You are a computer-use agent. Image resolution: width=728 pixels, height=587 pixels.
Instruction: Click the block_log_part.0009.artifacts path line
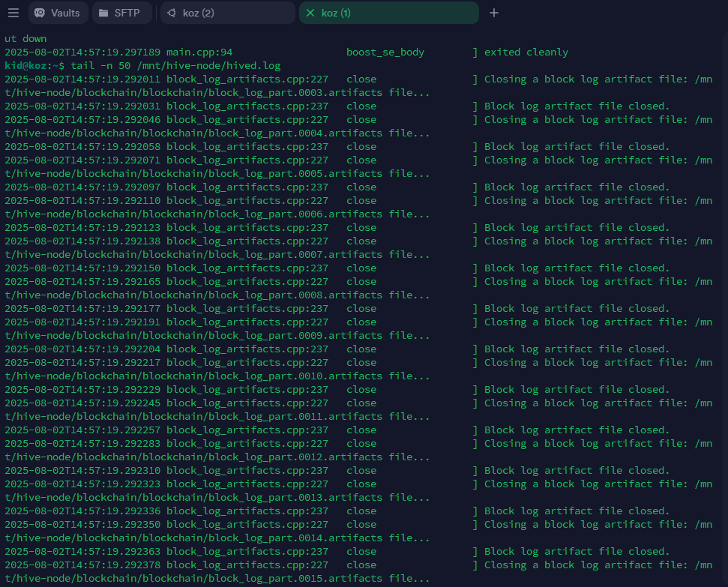tap(217, 335)
